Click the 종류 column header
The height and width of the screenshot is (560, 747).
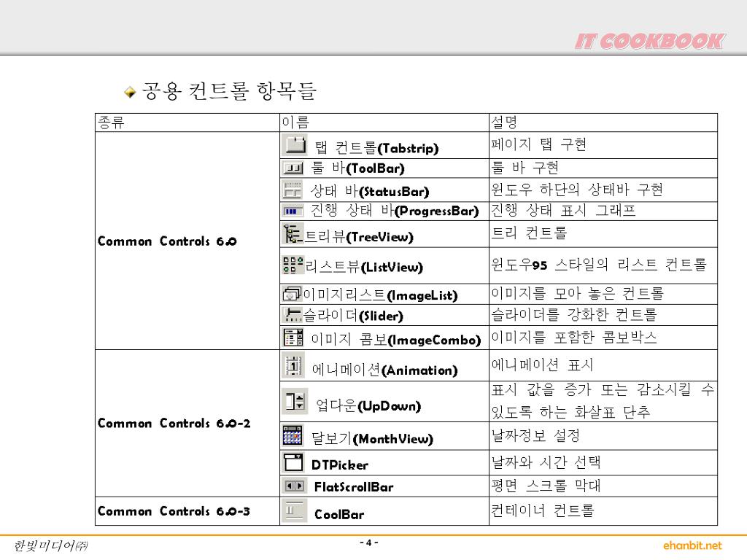[111, 122]
